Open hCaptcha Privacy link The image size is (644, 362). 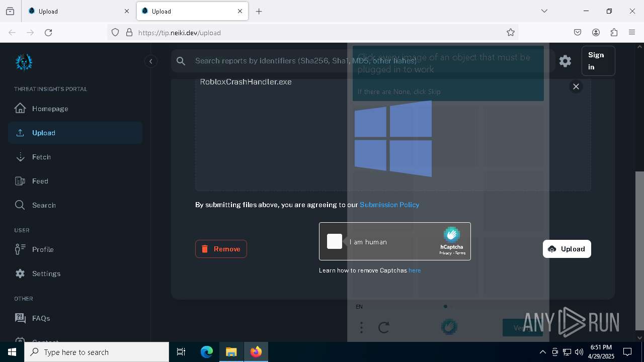point(445,253)
